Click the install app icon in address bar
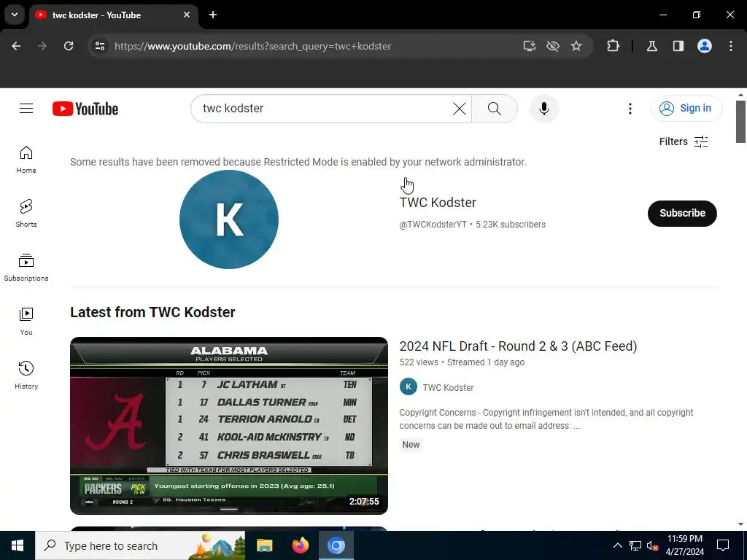This screenshot has height=560, width=747. tap(530, 46)
